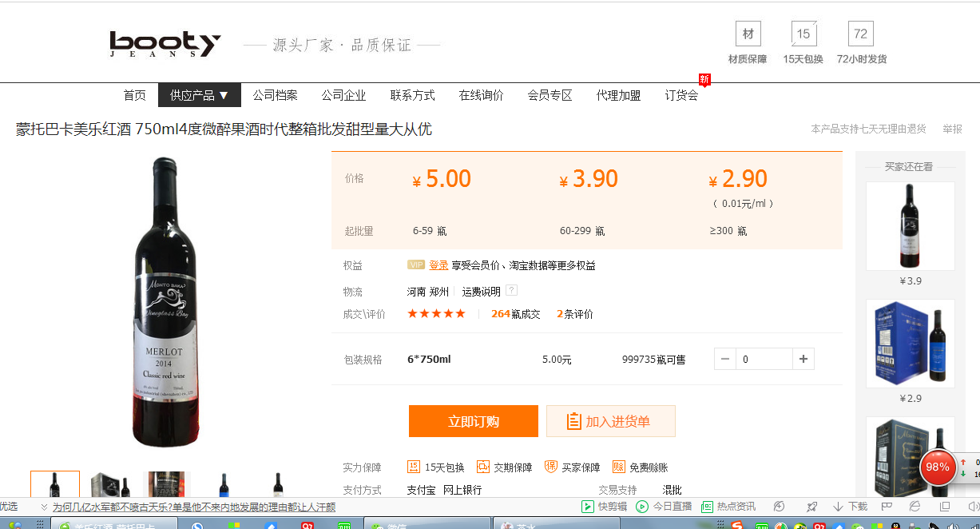Screen dimensions: 980x529
Task: Open 公司企业 navigation tab
Action: point(344,95)
